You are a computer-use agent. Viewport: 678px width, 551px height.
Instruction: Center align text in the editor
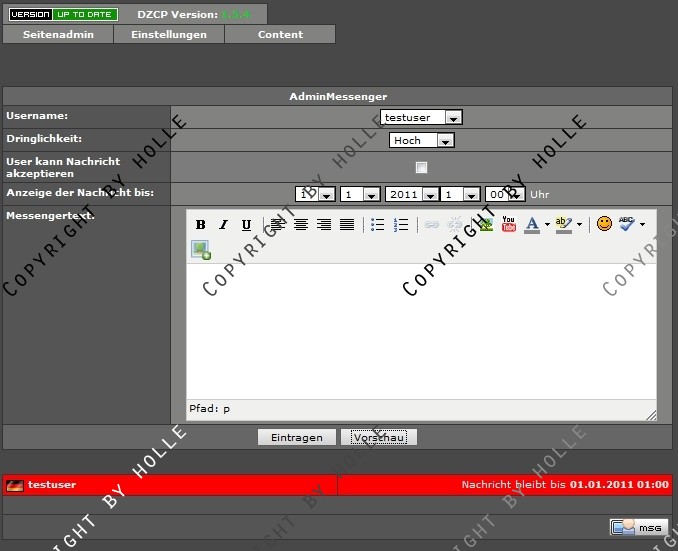pos(301,224)
